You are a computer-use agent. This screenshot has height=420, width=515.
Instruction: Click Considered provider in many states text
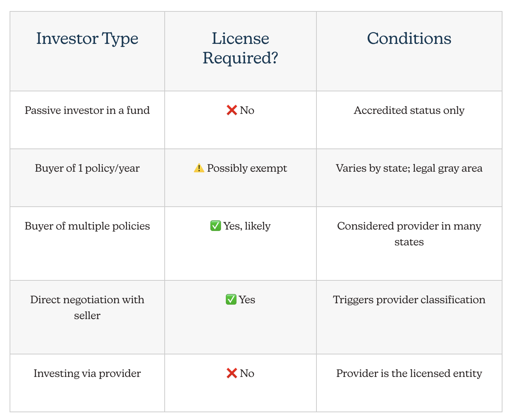409,234
